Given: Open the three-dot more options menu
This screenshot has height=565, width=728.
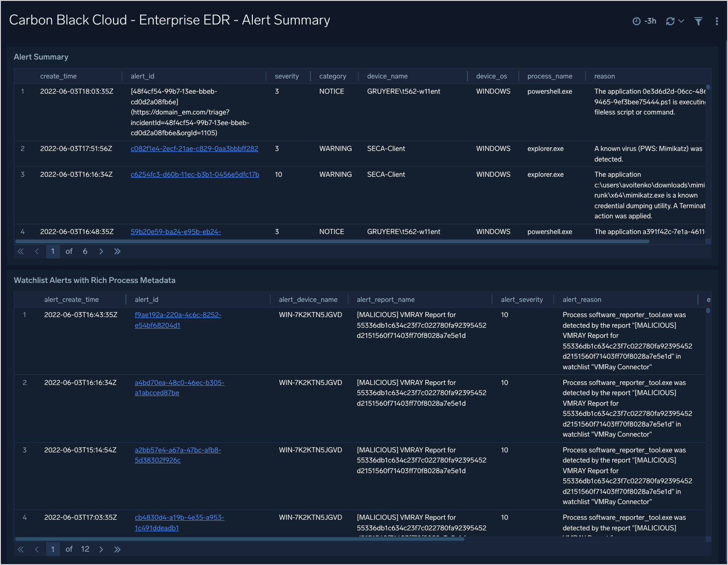Looking at the screenshot, I should click(716, 21).
